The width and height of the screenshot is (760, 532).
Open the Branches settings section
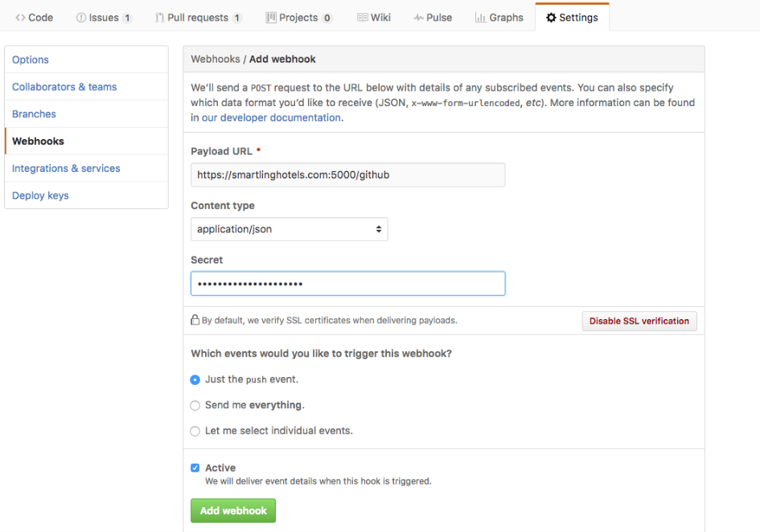(34, 113)
